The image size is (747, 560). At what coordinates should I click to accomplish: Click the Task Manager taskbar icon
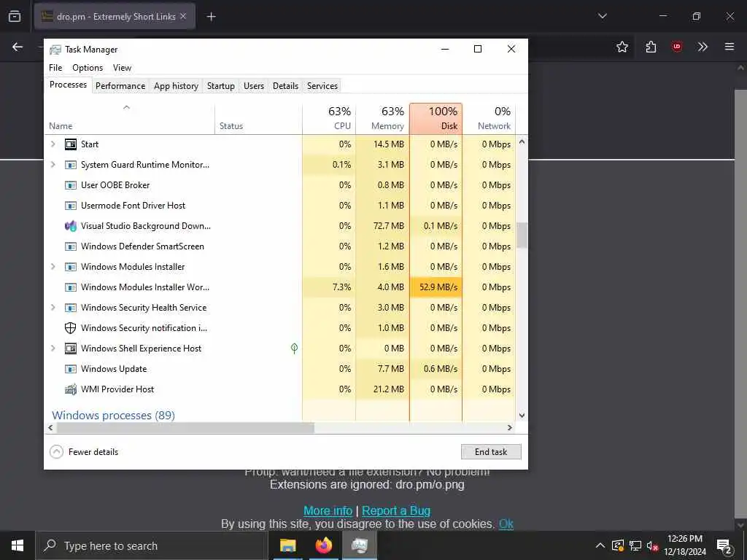(360, 545)
